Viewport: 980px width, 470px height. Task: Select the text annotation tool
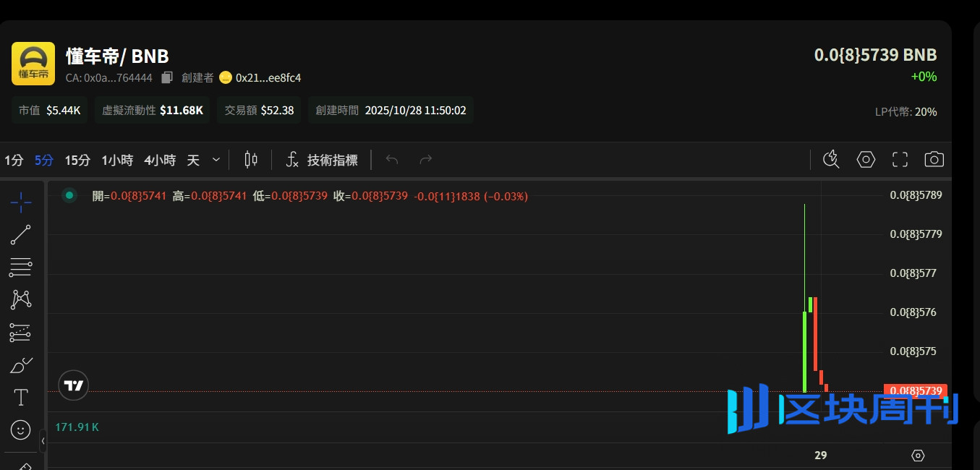tap(20, 397)
